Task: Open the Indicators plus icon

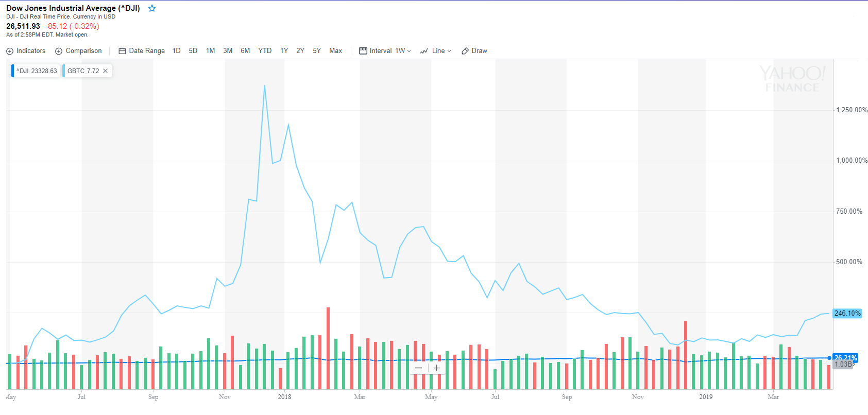Action: (10, 51)
